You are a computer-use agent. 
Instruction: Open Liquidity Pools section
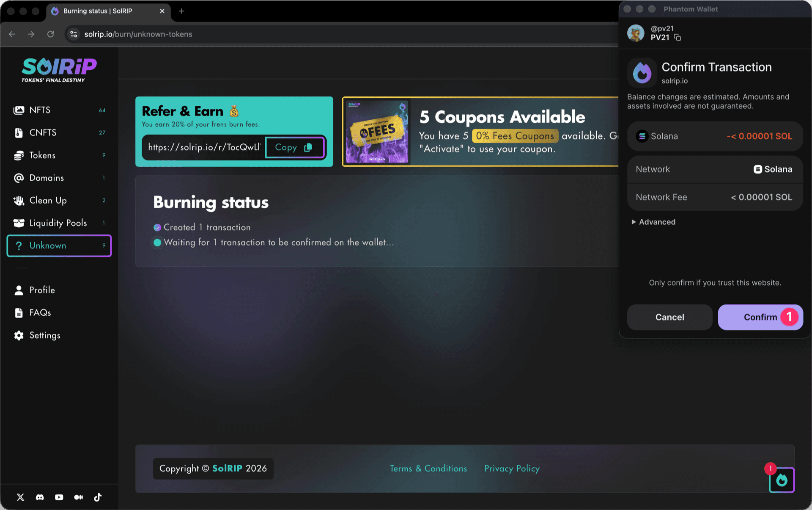(x=59, y=223)
